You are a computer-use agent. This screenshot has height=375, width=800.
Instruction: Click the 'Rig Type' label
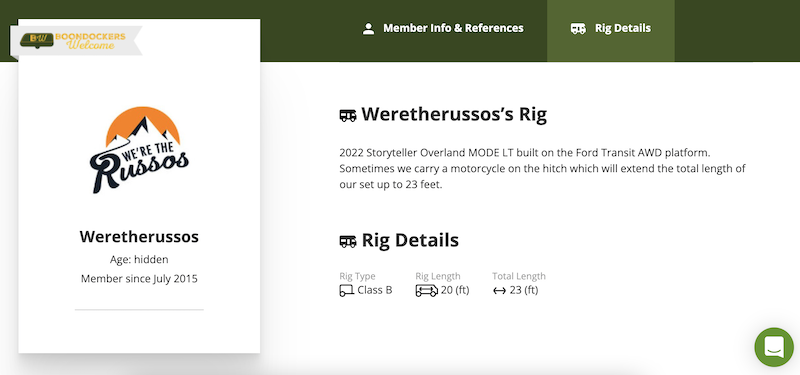point(357,276)
